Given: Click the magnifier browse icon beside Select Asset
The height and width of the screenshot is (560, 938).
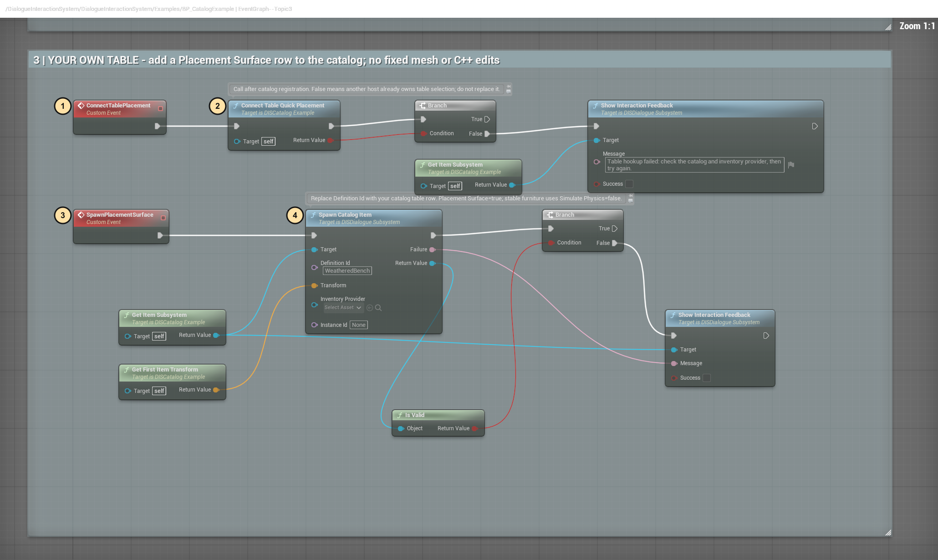Looking at the screenshot, I should pyautogui.click(x=378, y=308).
